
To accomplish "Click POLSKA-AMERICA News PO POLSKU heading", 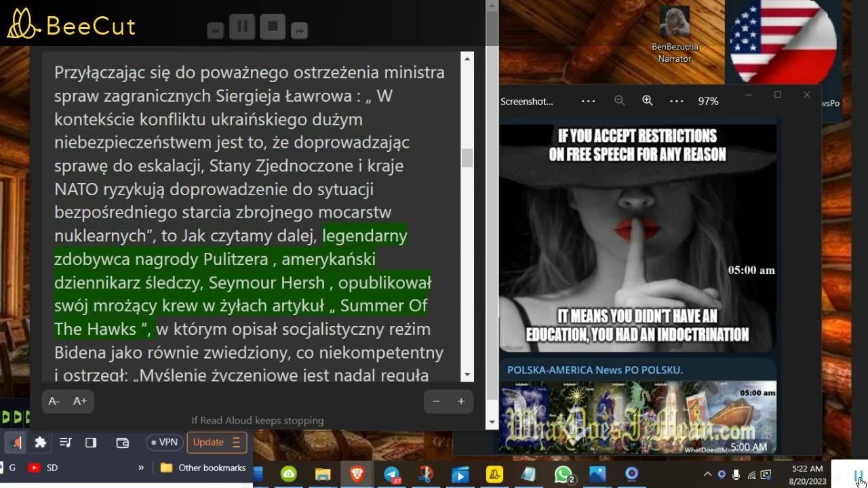I will [595, 369].
